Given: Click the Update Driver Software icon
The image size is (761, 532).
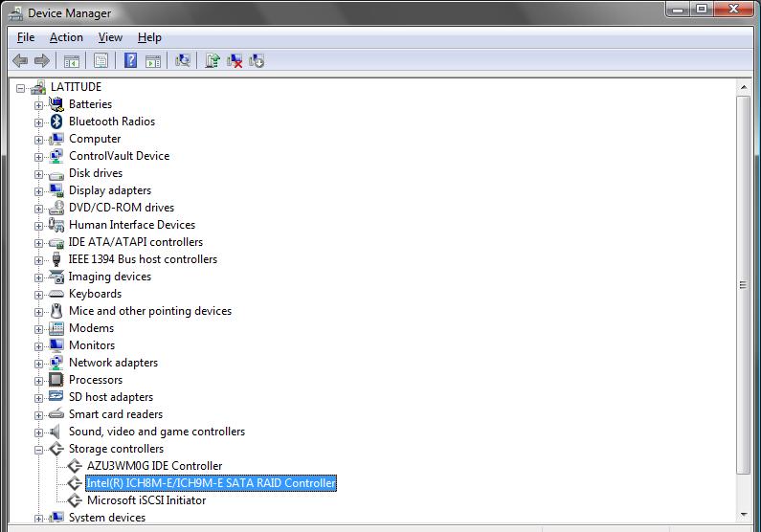Looking at the screenshot, I should [213, 60].
